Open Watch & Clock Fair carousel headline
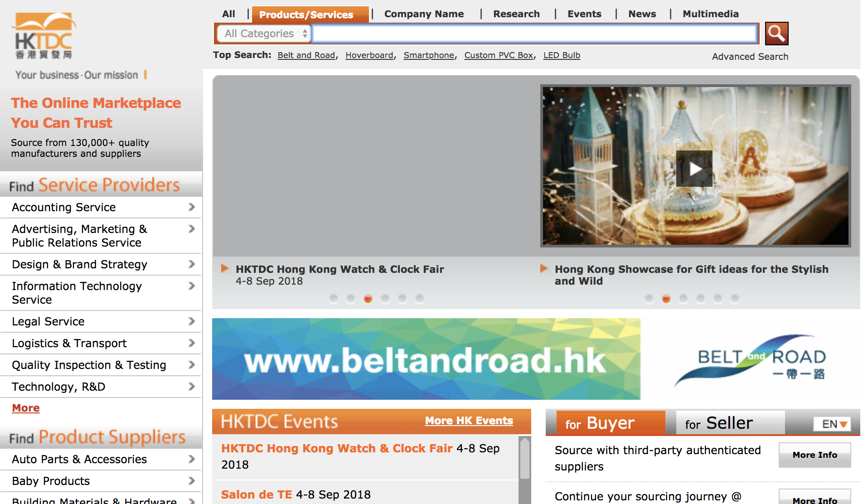This screenshot has width=863, height=504. tap(339, 269)
